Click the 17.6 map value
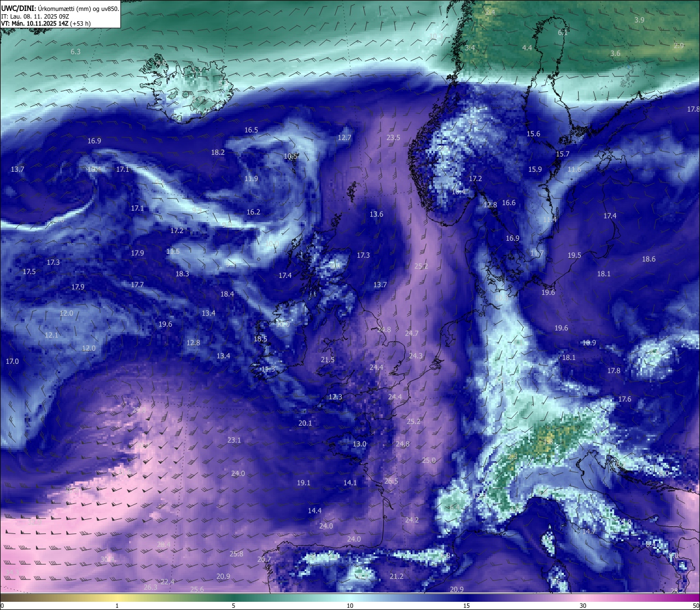The height and width of the screenshot is (610, 700). coord(625,399)
